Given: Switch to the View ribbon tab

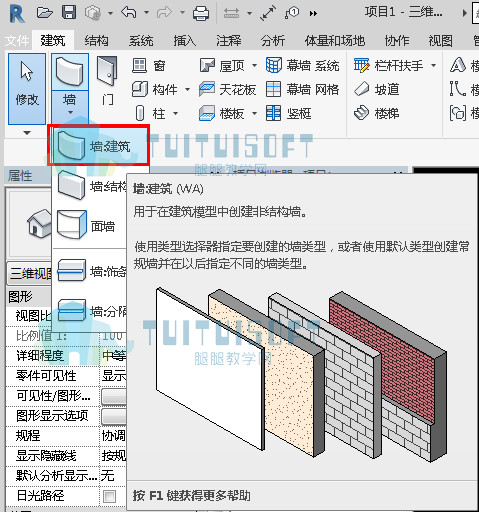Looking at the screenshot, I should pyautogui.click(x=441, y=41).
